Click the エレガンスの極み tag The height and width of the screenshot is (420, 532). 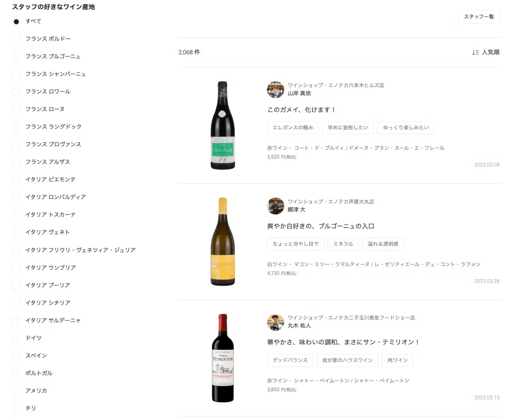point(292,128)
